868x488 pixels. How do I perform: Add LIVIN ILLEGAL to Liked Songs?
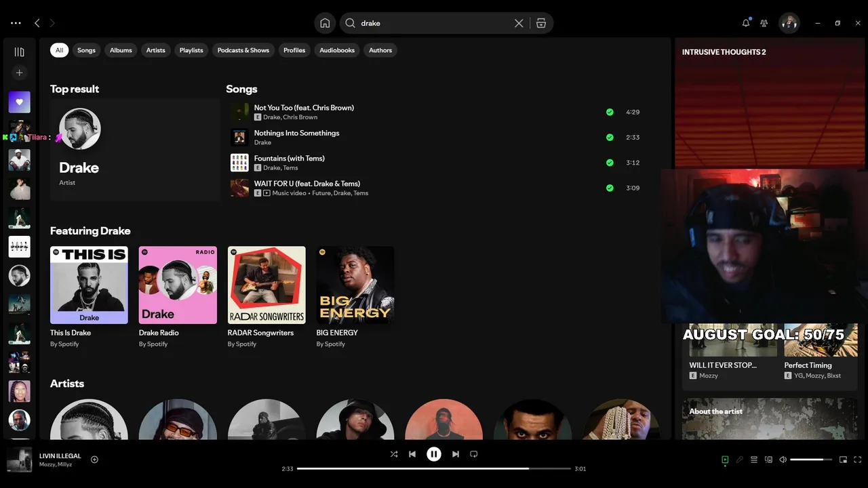[x=94, y=460]
